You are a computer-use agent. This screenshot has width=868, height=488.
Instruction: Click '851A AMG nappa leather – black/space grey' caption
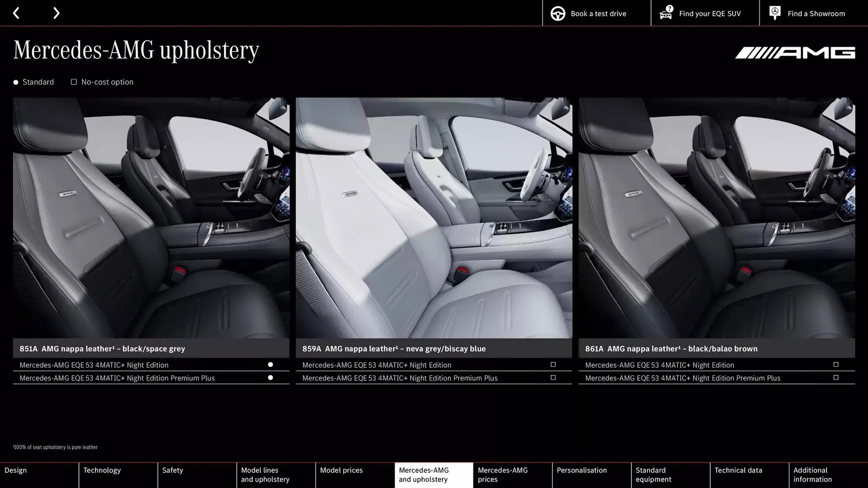[102, 349]
